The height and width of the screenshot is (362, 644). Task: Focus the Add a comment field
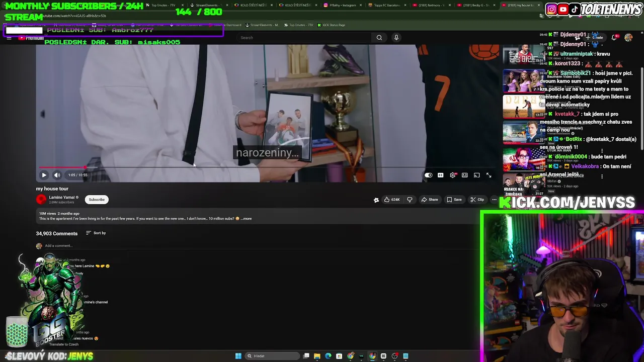(x=257, y=246)
